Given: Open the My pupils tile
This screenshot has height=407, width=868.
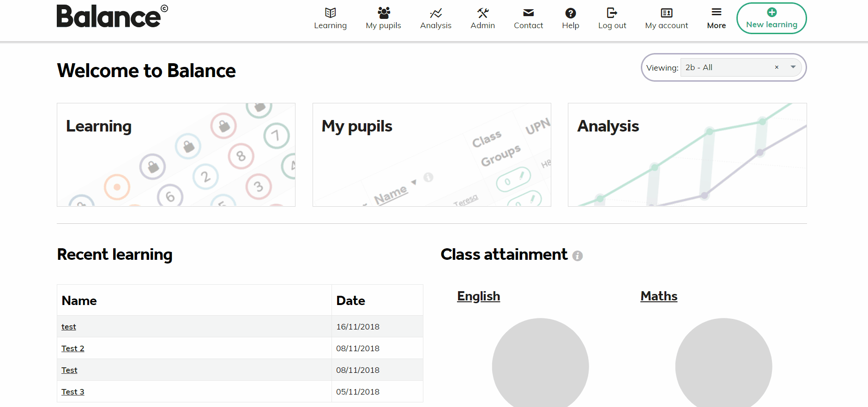Looking at the screenshot, I should [x=432, y=155].
